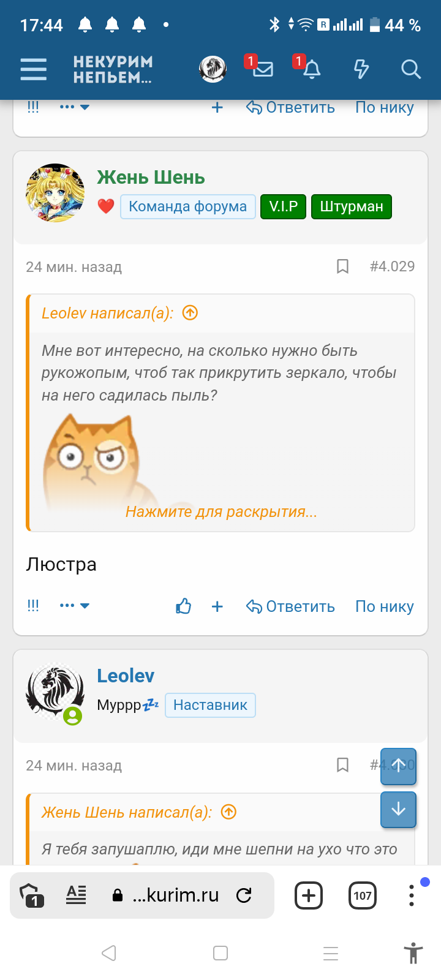This screenshot has height=980, width=441.
Task: Open the hamburger navigation menu
Action: coord(34,69)
